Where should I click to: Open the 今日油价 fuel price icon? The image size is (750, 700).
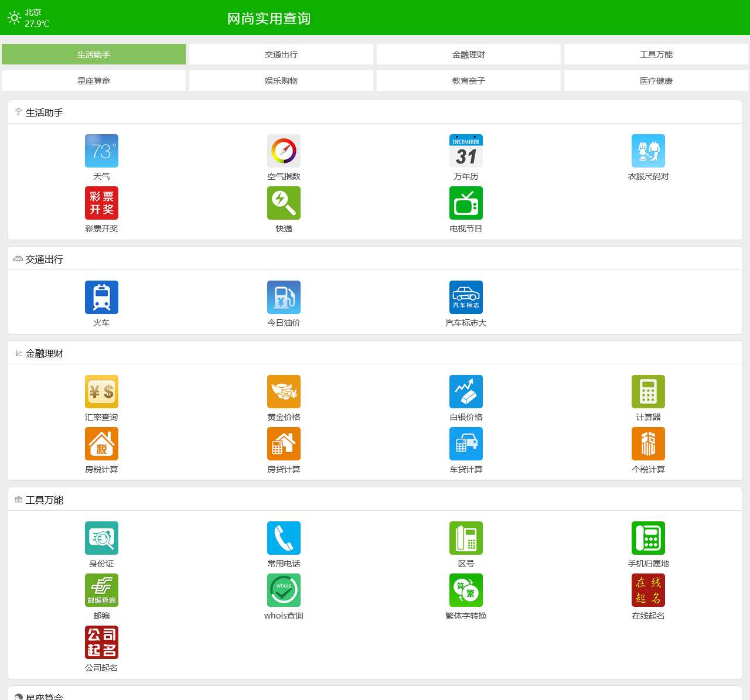(x=284, y=298)
